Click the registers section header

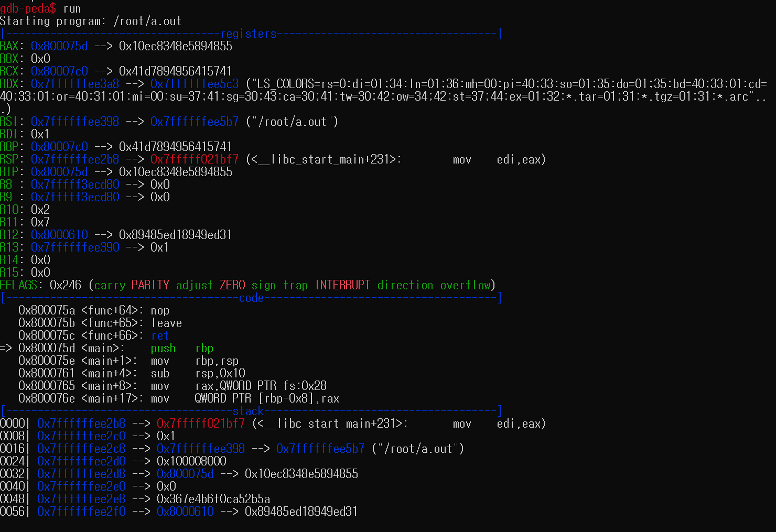tap(249, 34)
